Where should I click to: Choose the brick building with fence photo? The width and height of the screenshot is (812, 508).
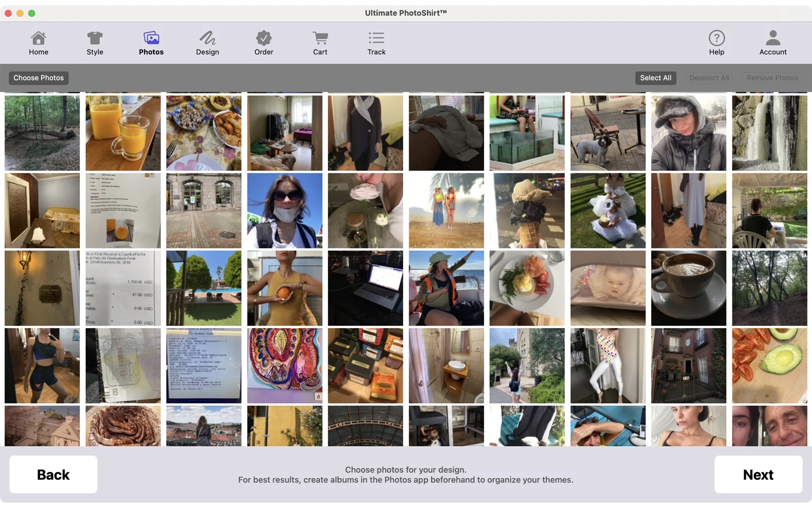689,366
